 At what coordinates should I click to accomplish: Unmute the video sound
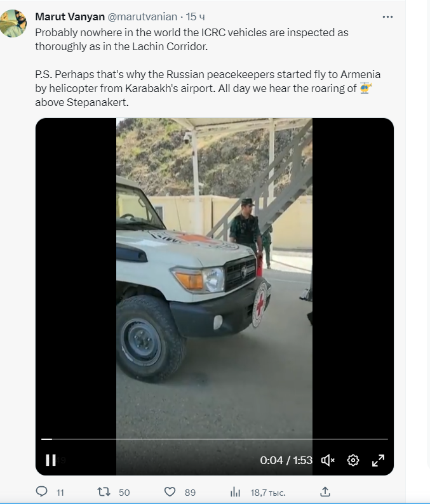point(328,460)
